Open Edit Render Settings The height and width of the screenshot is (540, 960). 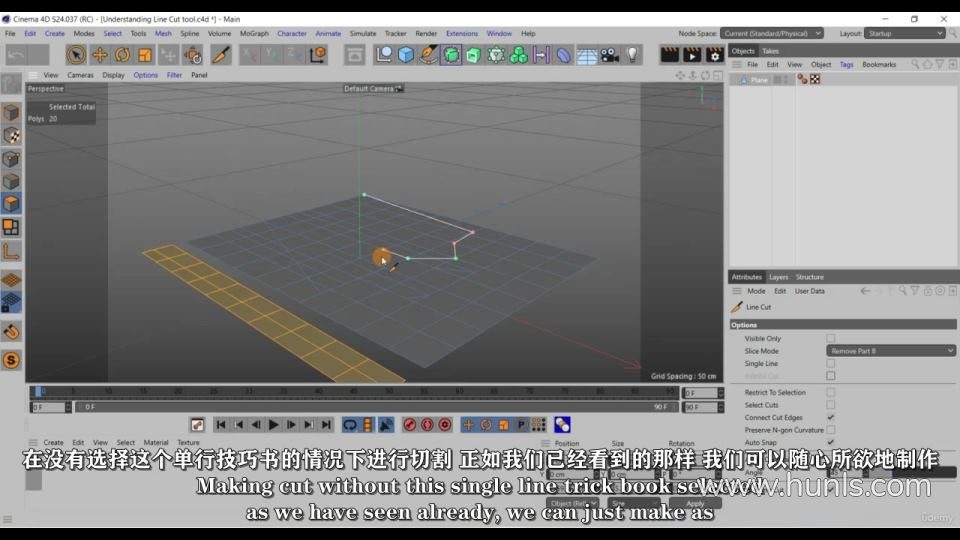click(x=715, y=55)
